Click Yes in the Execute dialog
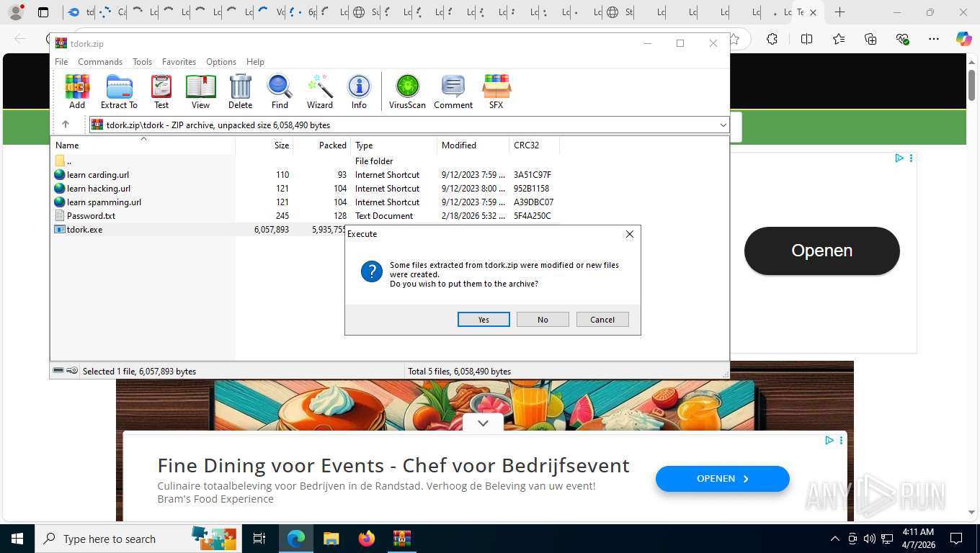980x553 pixels. tap(484, 320)
